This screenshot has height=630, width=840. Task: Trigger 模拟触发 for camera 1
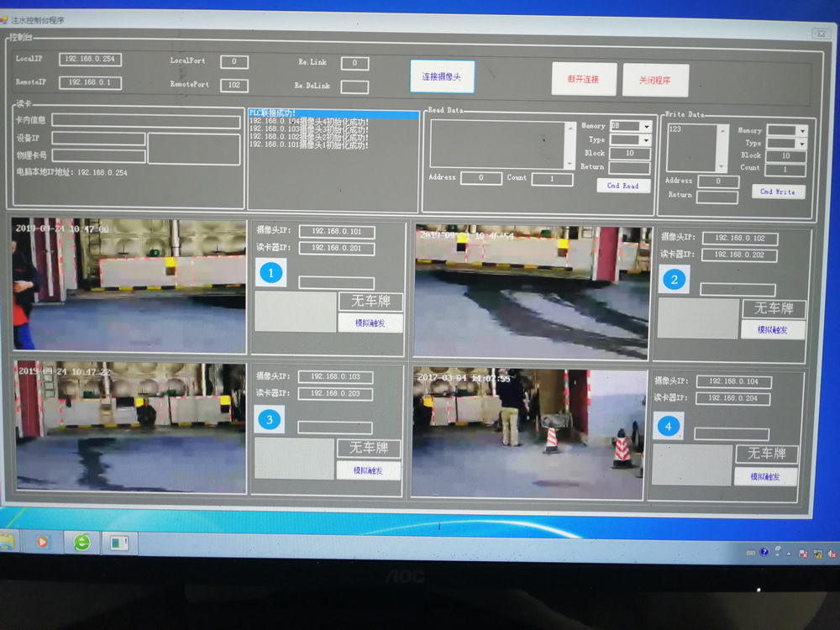tap(370, 323)
